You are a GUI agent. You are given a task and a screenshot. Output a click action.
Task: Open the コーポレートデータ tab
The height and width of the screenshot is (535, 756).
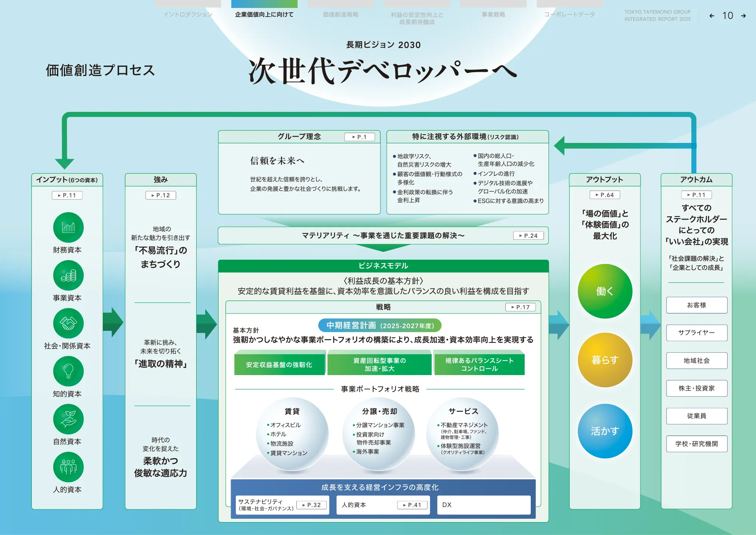coord(569,14)
